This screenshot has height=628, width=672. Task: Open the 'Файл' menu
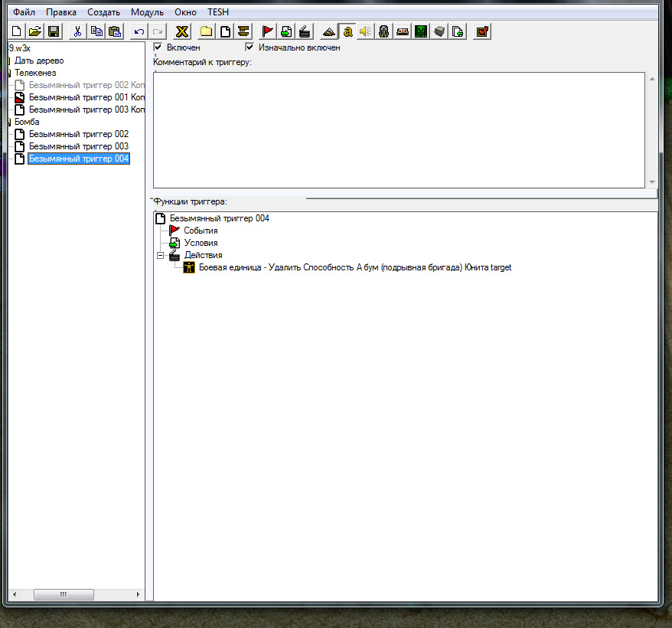[x=24, y=12]
